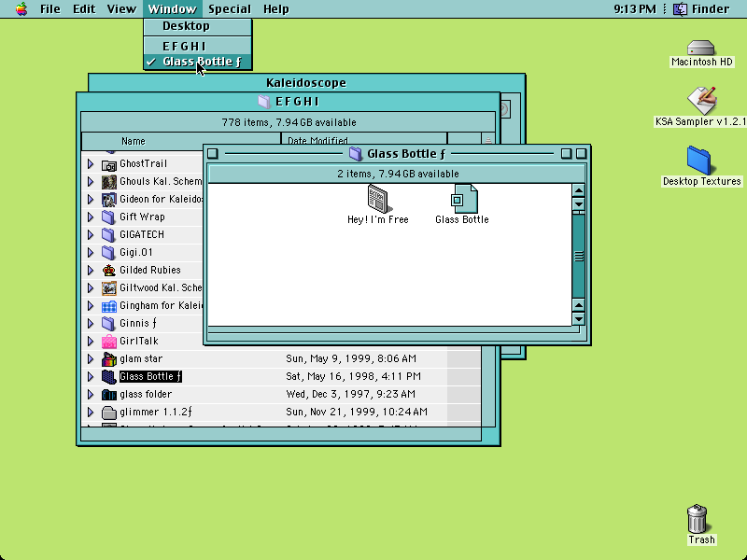
Task: Click upper scroll-up arrow in Glass Bottle ƒ window
Action: coord(578,190)
